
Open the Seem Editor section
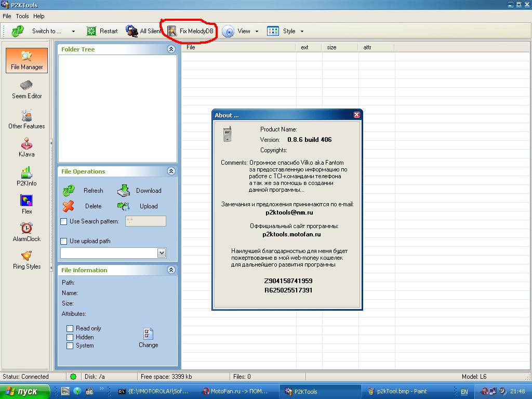pos(26,90)
